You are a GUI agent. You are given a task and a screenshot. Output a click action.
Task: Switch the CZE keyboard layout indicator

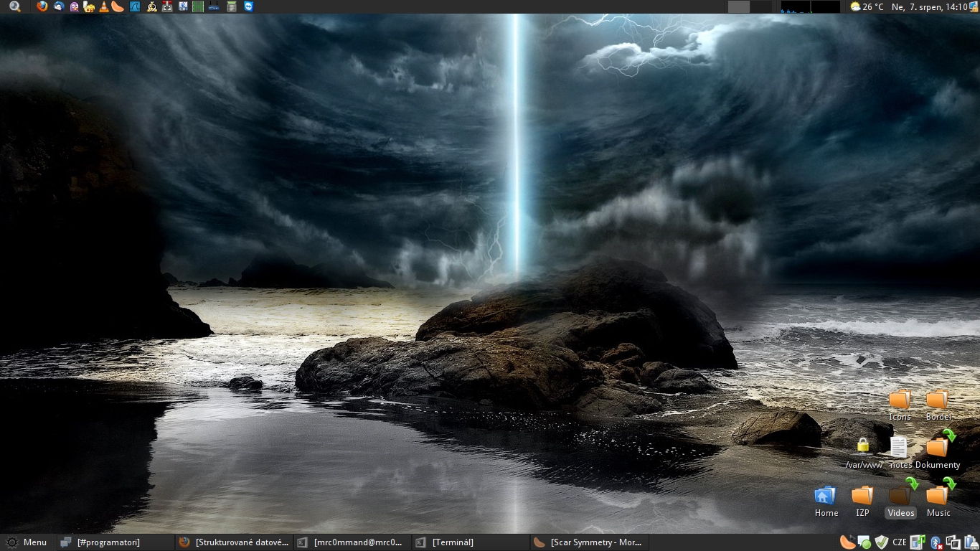899,542
